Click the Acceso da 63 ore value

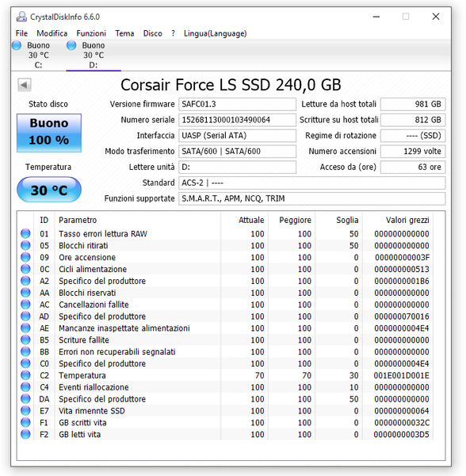click(x=413, y=167)
